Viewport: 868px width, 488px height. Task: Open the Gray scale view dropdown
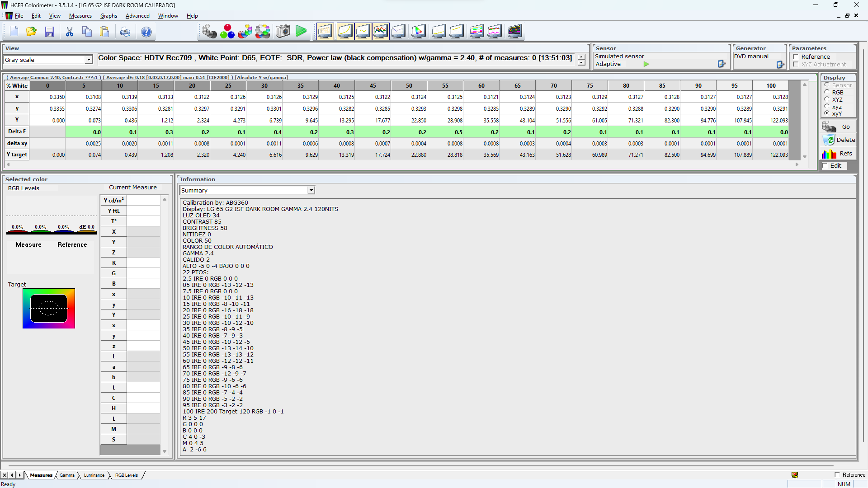89,60
